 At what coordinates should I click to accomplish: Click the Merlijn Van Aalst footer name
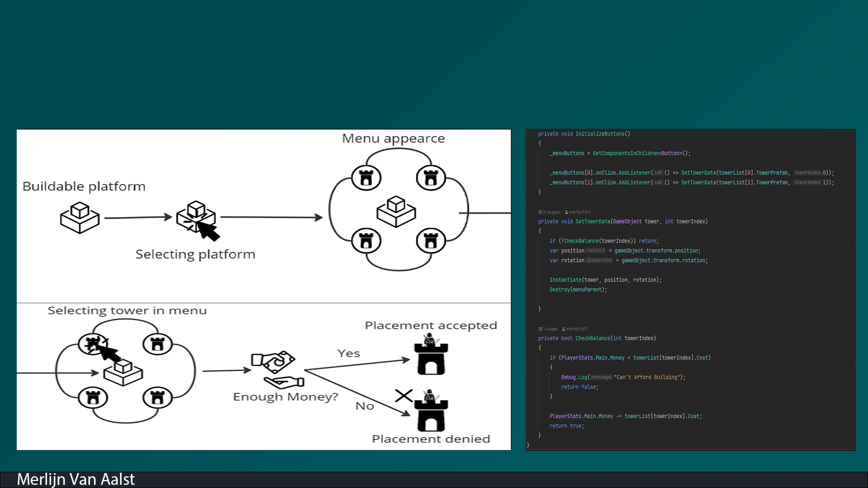76,479
